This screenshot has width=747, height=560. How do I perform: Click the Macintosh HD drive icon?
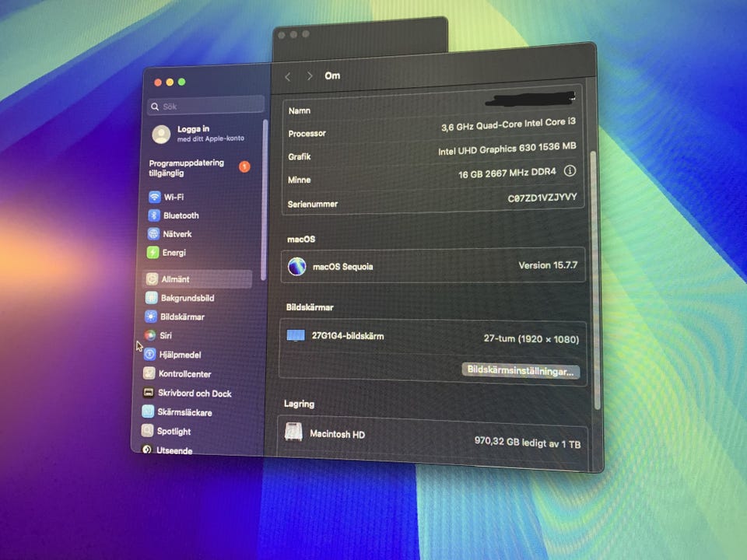[x=293, y=432]
